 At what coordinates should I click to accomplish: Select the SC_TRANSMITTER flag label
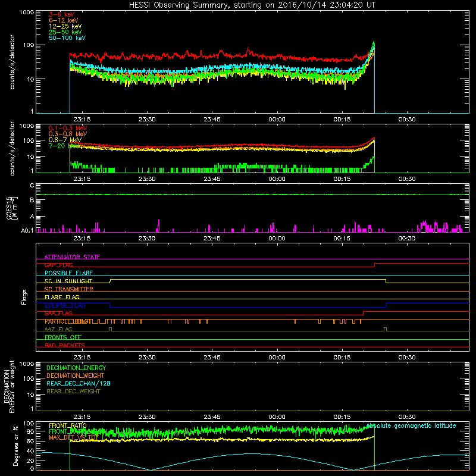[x=69, y=289]
